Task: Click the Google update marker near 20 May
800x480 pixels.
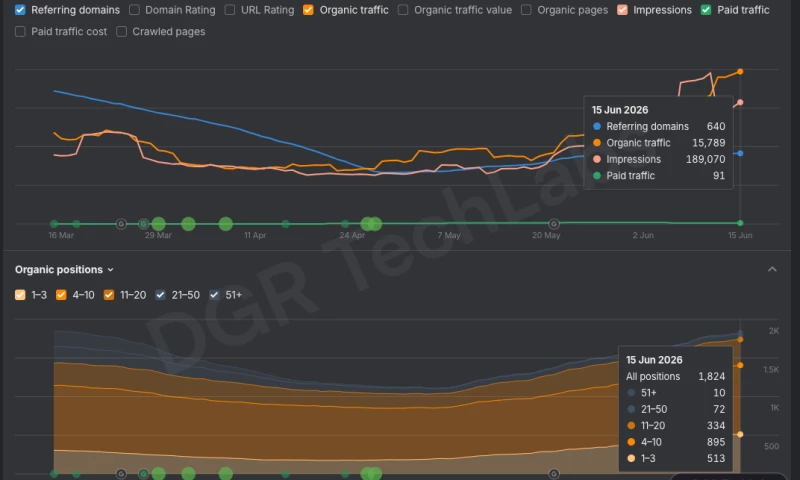Action: tap(554, 224)
